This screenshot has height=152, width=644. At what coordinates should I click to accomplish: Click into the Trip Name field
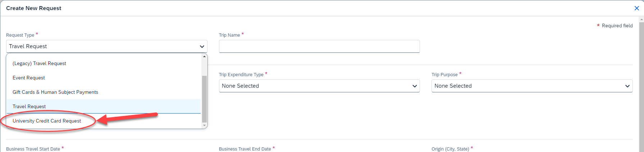319,46
